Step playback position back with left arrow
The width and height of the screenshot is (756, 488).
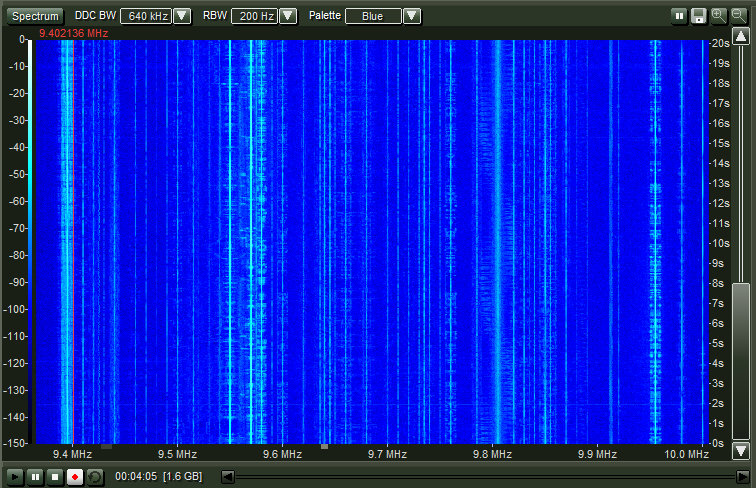tap(228, 477)
